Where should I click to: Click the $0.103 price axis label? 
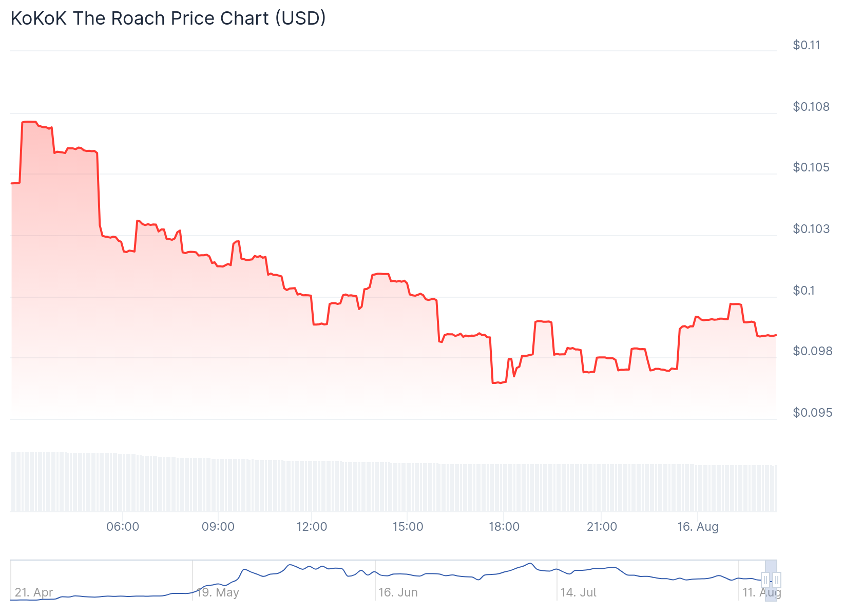811,229
